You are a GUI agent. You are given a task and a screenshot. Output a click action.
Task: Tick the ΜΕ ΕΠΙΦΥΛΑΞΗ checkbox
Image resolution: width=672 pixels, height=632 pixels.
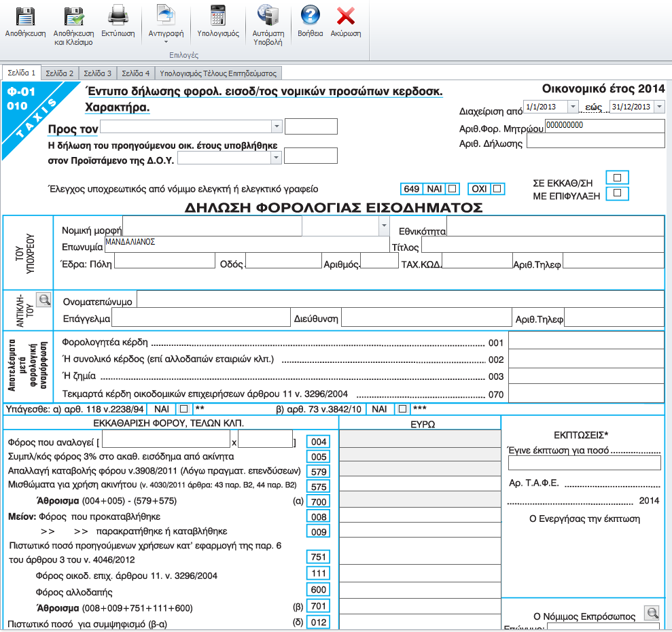[x=617, y=193]
